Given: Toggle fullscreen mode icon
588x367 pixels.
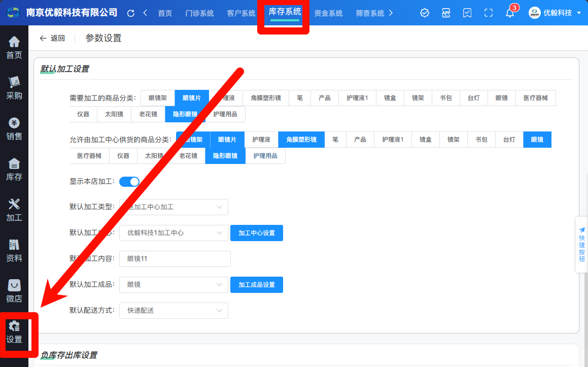Looking at the screenshot, I should (489, 13).
